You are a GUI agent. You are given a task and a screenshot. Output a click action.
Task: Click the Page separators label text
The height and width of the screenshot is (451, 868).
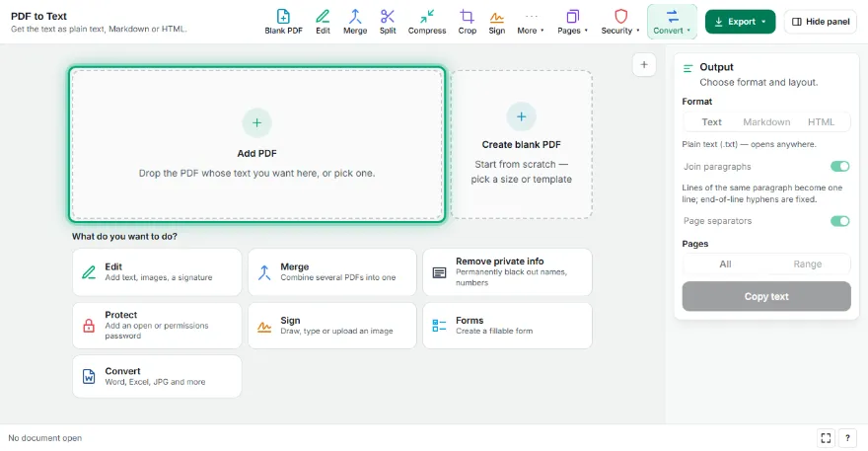point(717,220)
